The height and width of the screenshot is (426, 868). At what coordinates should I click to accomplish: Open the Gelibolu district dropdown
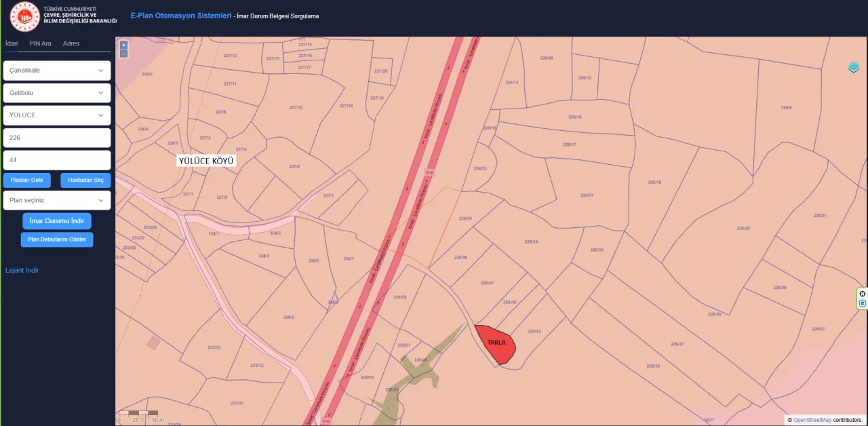click(57, 93)
